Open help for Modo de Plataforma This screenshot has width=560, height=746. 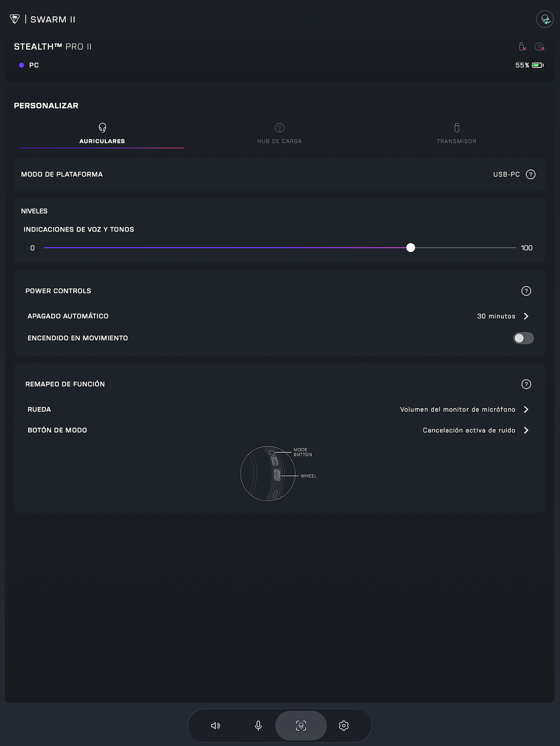(530, 175)
